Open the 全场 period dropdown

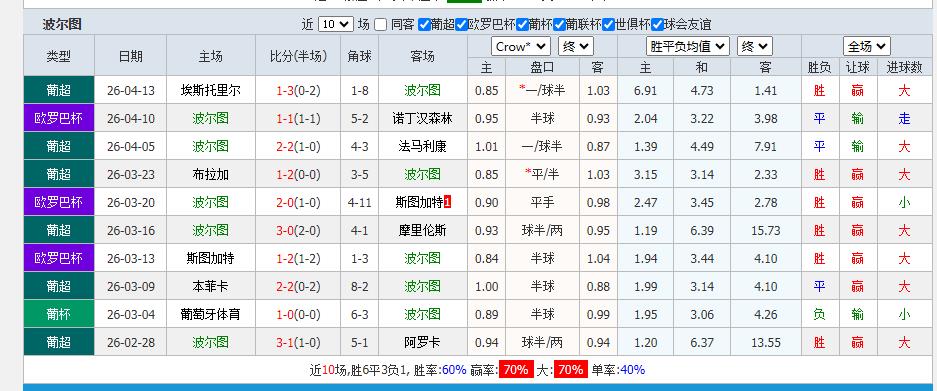(x=866, y=47)
